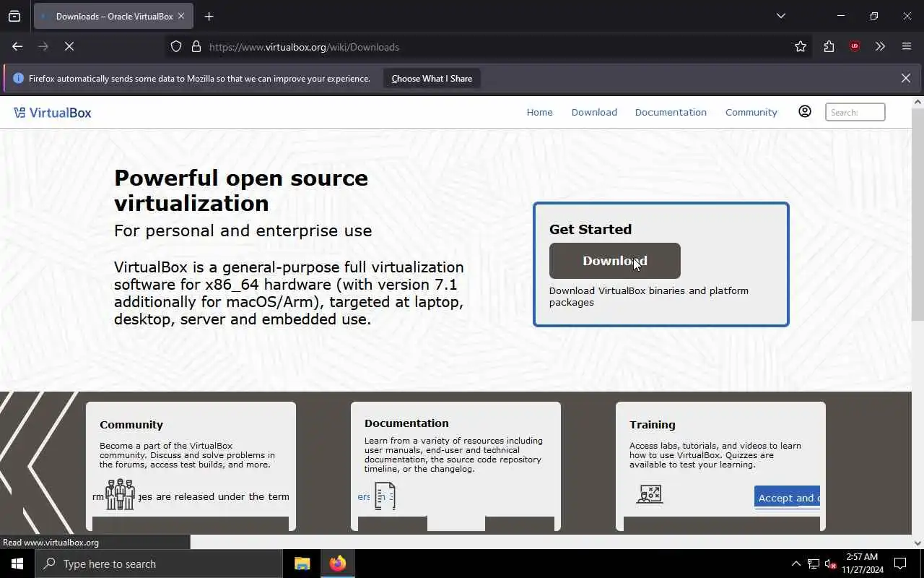Viewport: 924px width, 578px height.
Task: Dismiss the Firefox data notification bar
Action: [905, 78]
